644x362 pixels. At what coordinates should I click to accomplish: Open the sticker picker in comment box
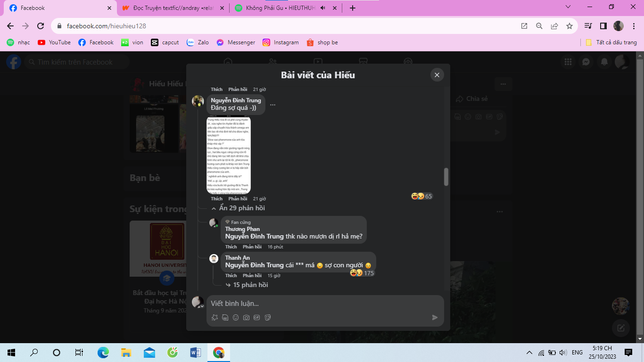[268, 318]
